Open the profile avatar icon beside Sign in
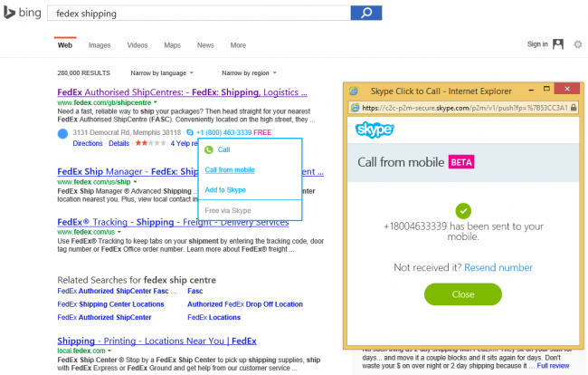The height and width of the screenshot is (375, 588). point(558,44)
